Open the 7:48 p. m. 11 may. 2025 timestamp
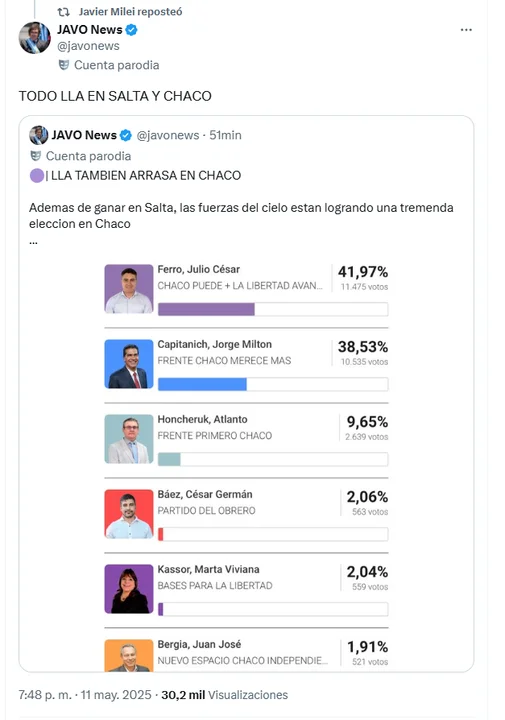 85,695
